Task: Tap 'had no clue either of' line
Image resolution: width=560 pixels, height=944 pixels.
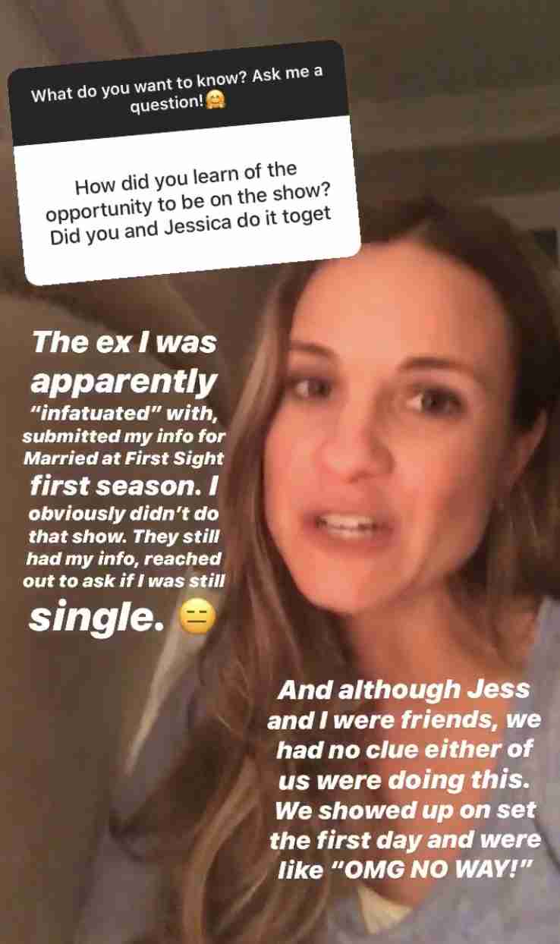Action: (404, 750)
